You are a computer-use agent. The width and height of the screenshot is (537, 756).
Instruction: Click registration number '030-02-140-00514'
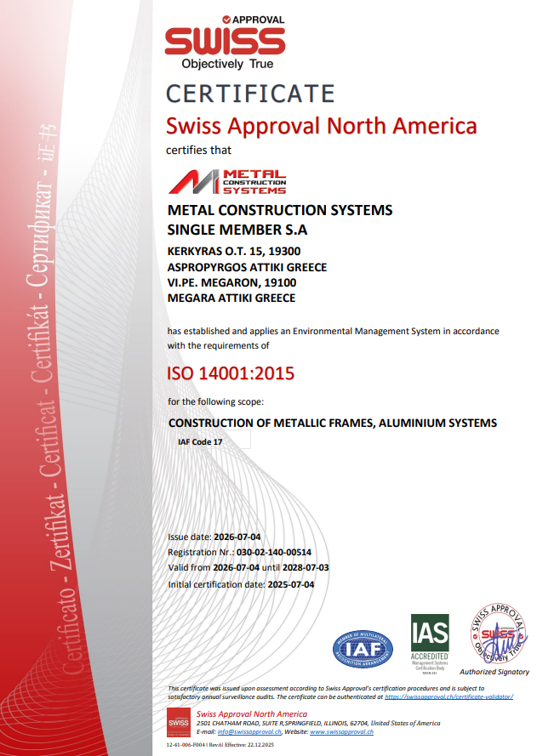[x=273, y=552]
